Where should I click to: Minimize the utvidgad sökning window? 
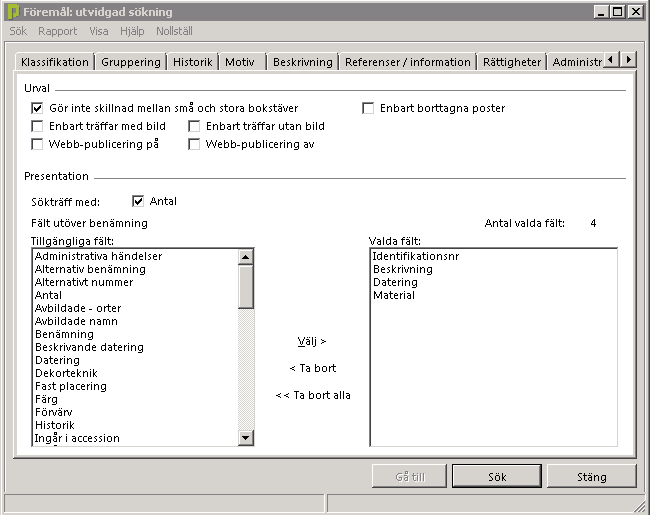click(601, 12)
